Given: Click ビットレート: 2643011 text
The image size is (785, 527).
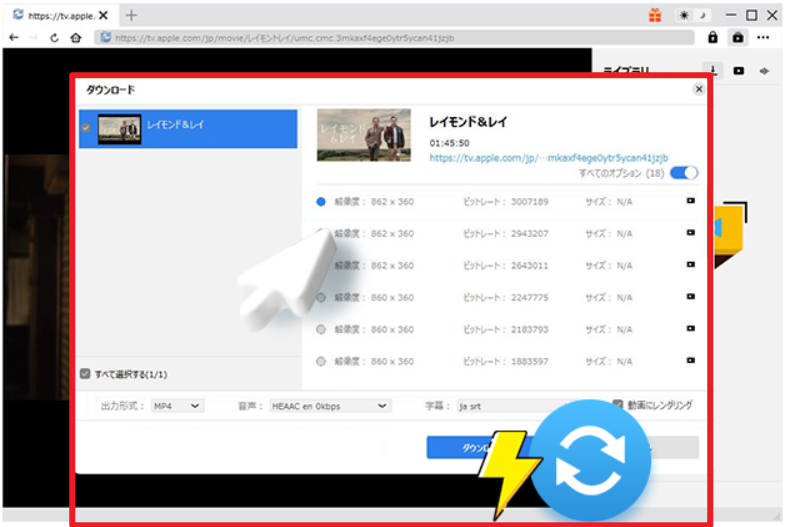Looking at the screenshot, I should tap(506, 266).
